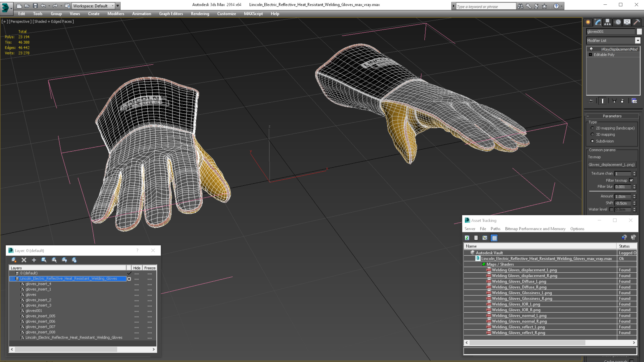Open the Utilities command panel tab

point(636,22)
